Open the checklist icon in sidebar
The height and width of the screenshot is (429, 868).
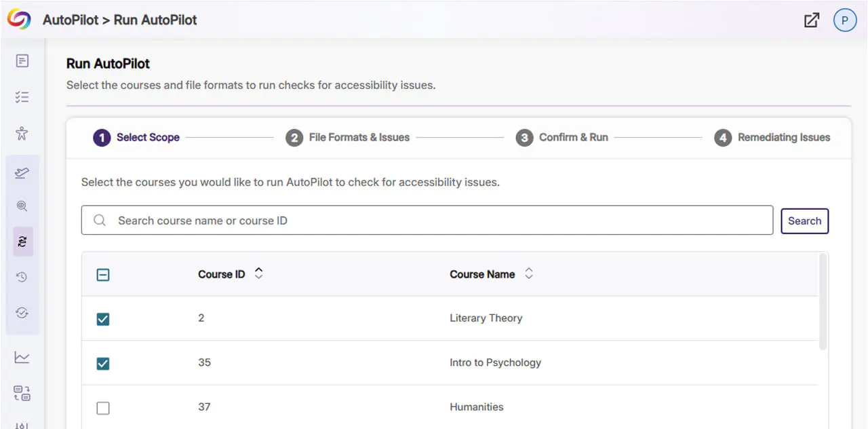[22, 97]
